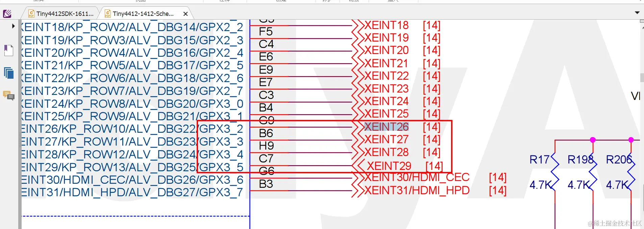Click the highlighted XEINT26 net label

pyautogui.click(x=386, y=127)
